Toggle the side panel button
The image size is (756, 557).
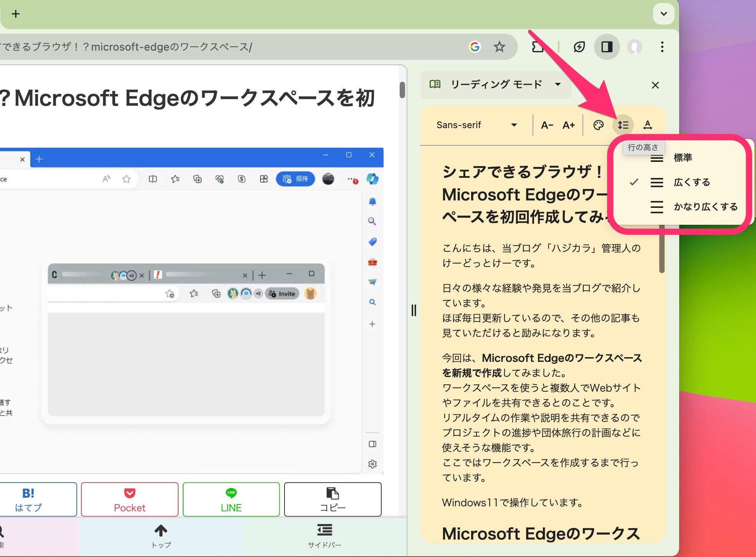click(607, 47)
